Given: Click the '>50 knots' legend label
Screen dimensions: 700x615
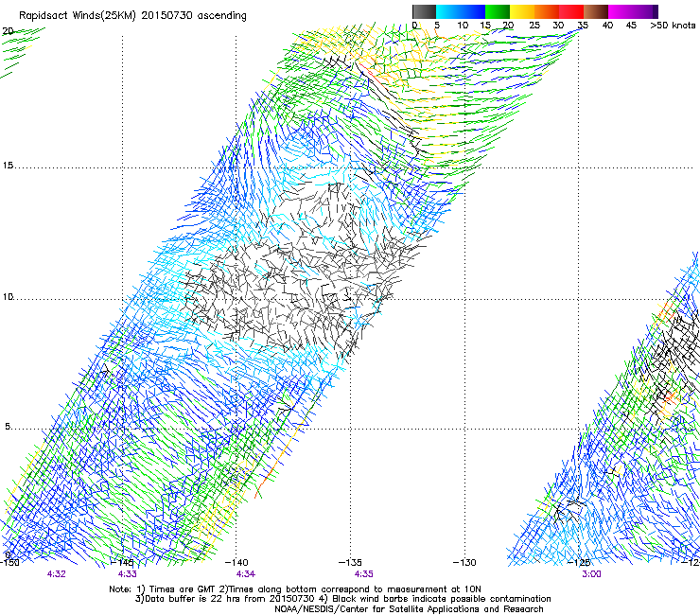Looking at the screenshot, I should pyautogui.click(x=673, y=26).
